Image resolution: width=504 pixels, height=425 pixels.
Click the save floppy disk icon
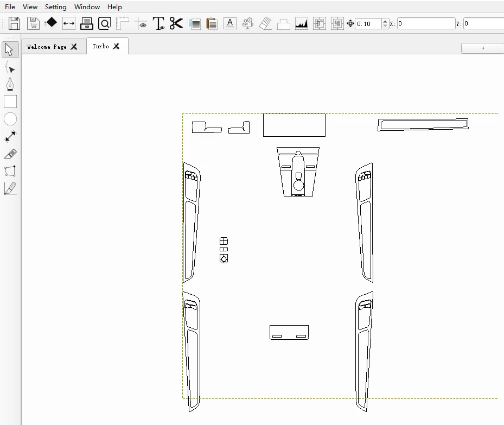14,23
